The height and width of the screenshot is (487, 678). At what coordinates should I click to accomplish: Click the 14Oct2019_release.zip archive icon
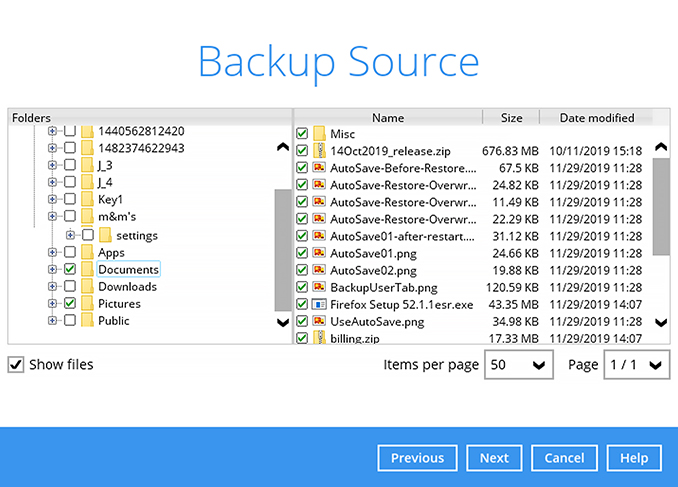[x=319, y=151]
